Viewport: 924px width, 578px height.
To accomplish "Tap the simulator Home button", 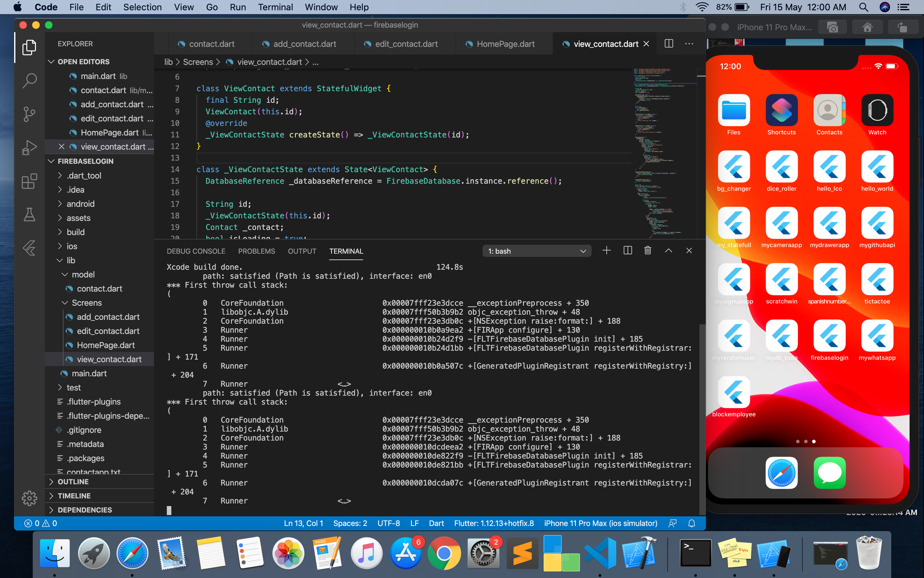I will pos(868,28).
